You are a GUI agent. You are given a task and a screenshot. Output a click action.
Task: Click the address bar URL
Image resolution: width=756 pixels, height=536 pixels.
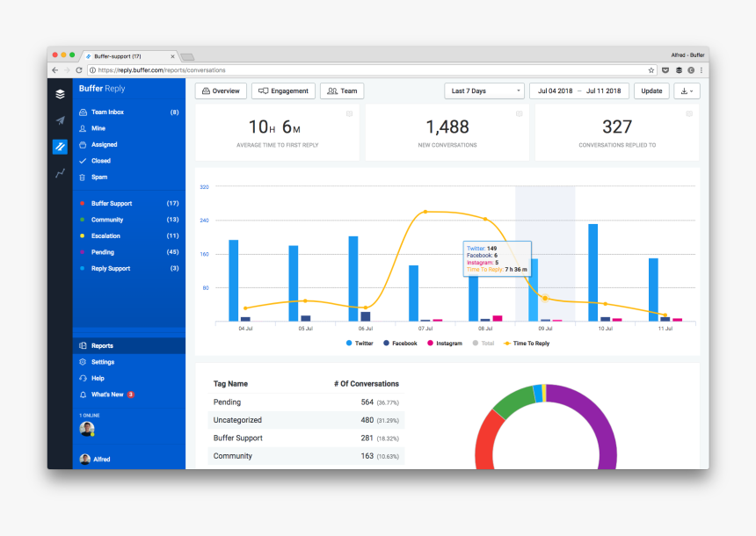pos(162,70)
